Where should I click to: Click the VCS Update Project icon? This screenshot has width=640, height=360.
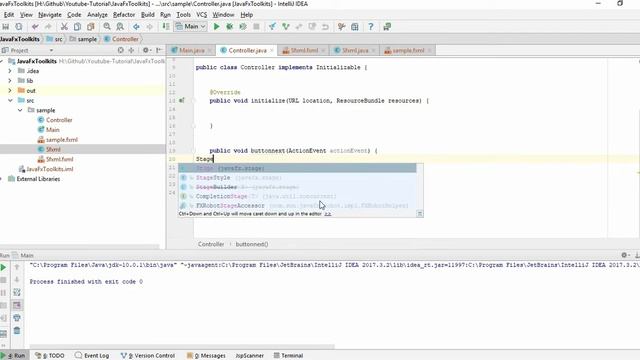coord(272,27)
